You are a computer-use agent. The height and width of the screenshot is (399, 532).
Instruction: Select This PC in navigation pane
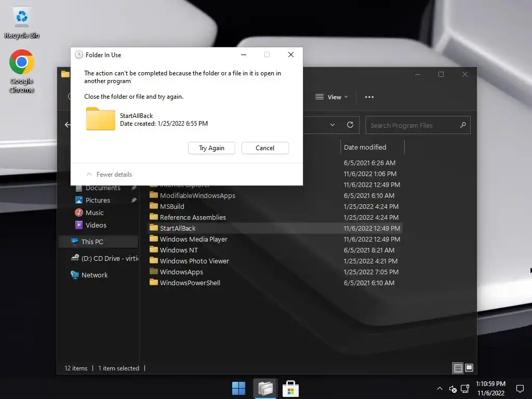coord(98,242)
